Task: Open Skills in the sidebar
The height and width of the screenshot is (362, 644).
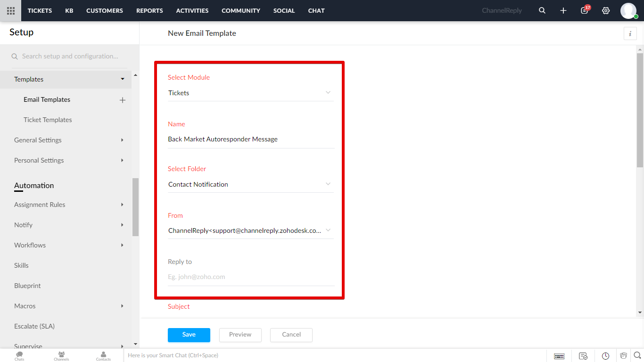Action: tap(21, 265)
